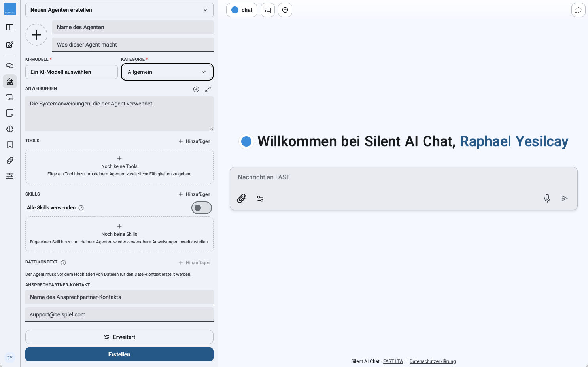Screen dimensions: 588x367
Task: Open the Datenschutzerklärung link
Action: (433, 361)
